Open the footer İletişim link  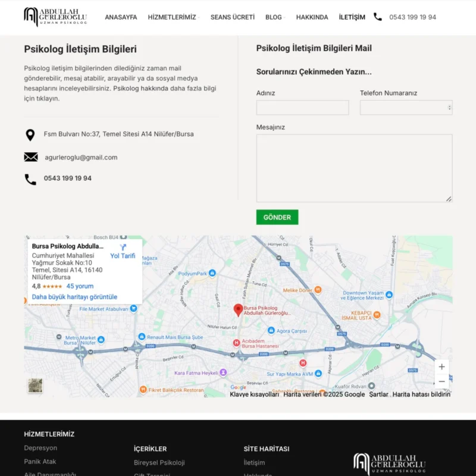[255, 463]
